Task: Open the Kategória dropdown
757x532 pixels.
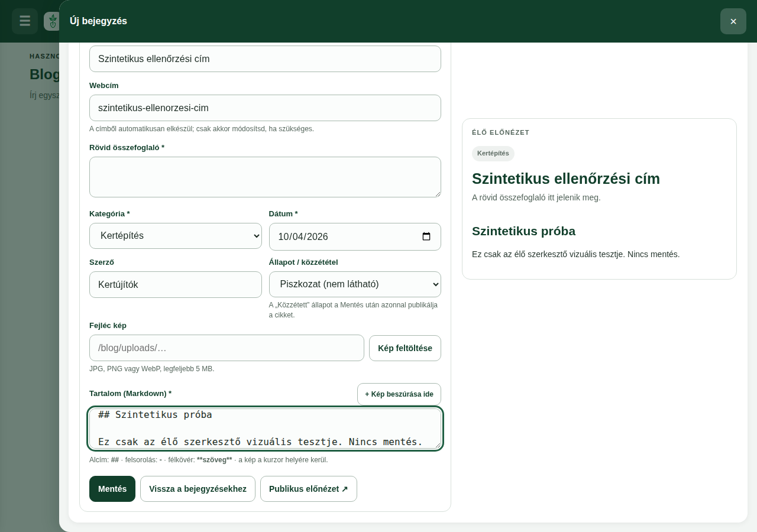Action: [x=176, y=236]
